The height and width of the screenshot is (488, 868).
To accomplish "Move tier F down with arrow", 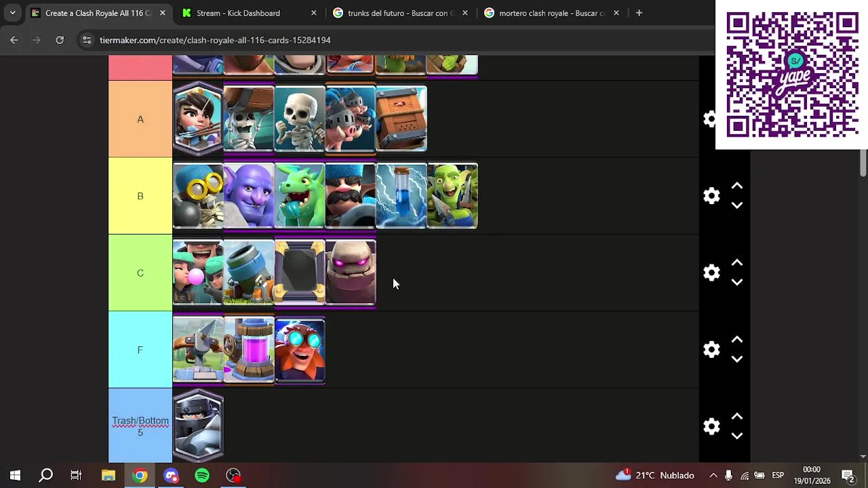I will tap(737, 359).
